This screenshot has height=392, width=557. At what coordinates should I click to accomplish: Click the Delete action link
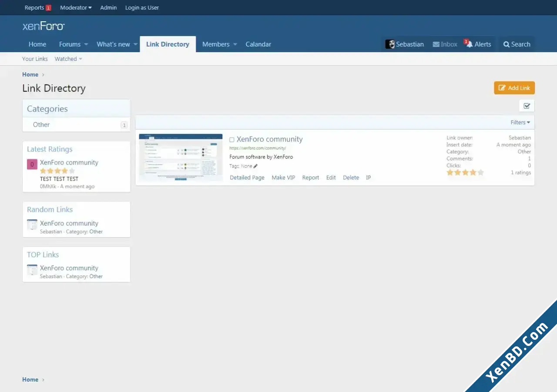click(351, 178)
